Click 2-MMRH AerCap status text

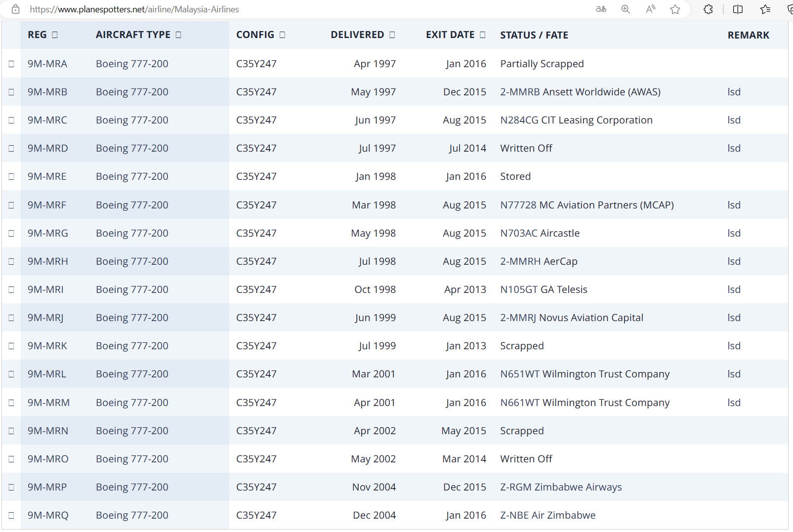(x=539, y=261)
